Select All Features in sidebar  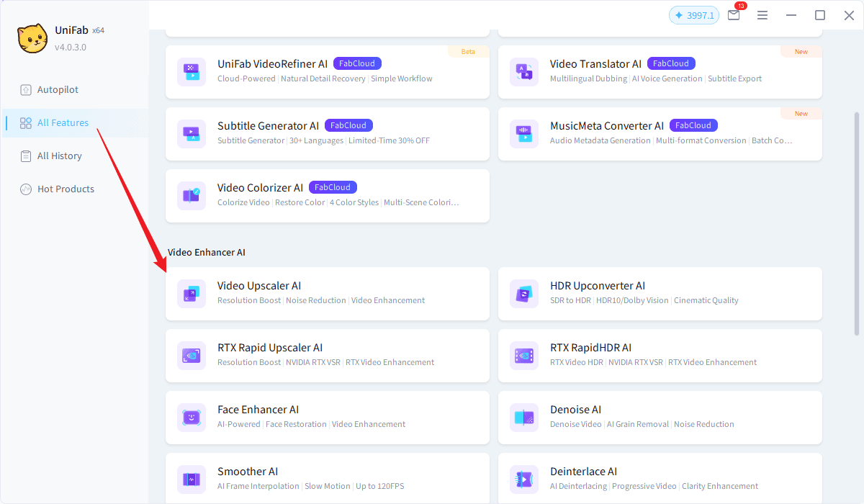pyautogui.click(x=63, y=123)
